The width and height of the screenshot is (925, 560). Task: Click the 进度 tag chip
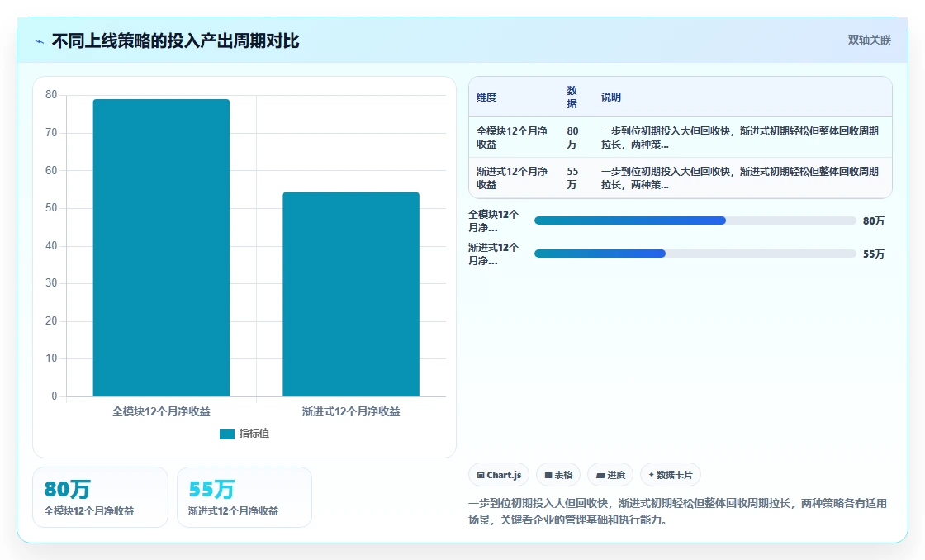610,475
